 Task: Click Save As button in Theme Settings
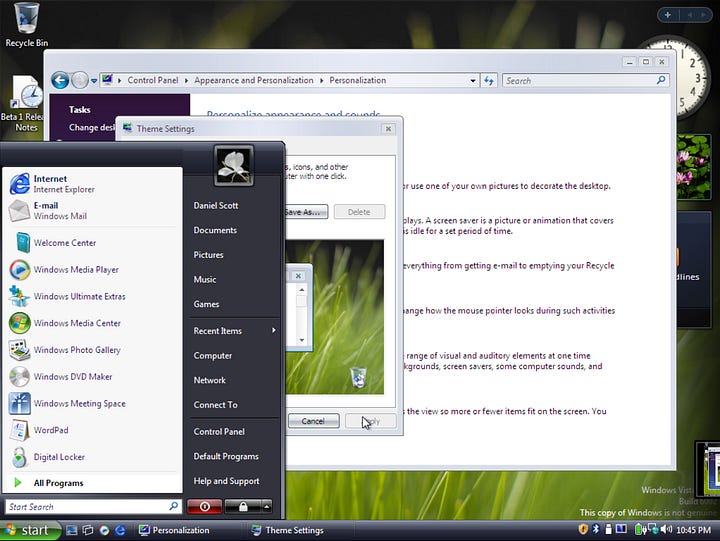[x=306, y=212]
